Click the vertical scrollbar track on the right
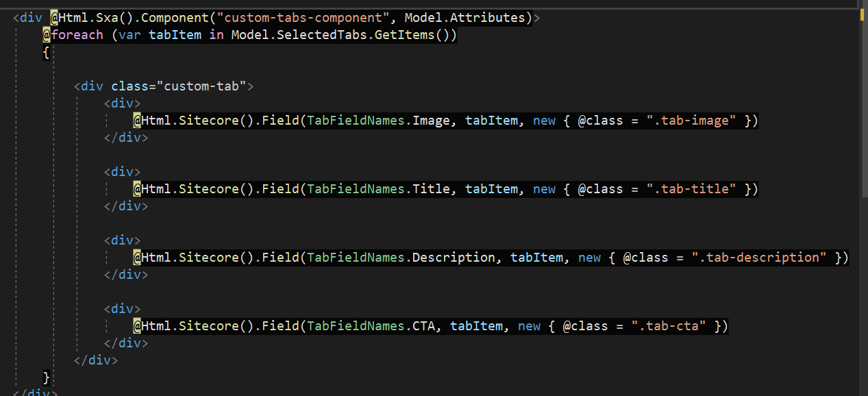868x396 pixels. click(862, 206)
